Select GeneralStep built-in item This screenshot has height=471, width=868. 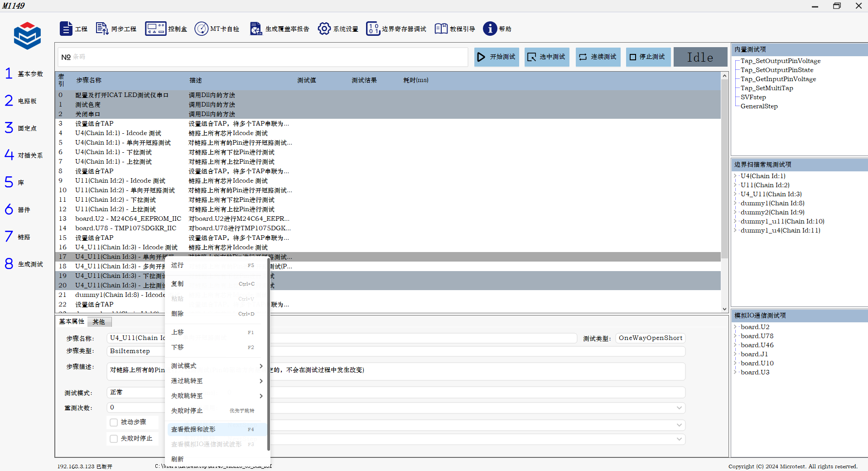759,106
